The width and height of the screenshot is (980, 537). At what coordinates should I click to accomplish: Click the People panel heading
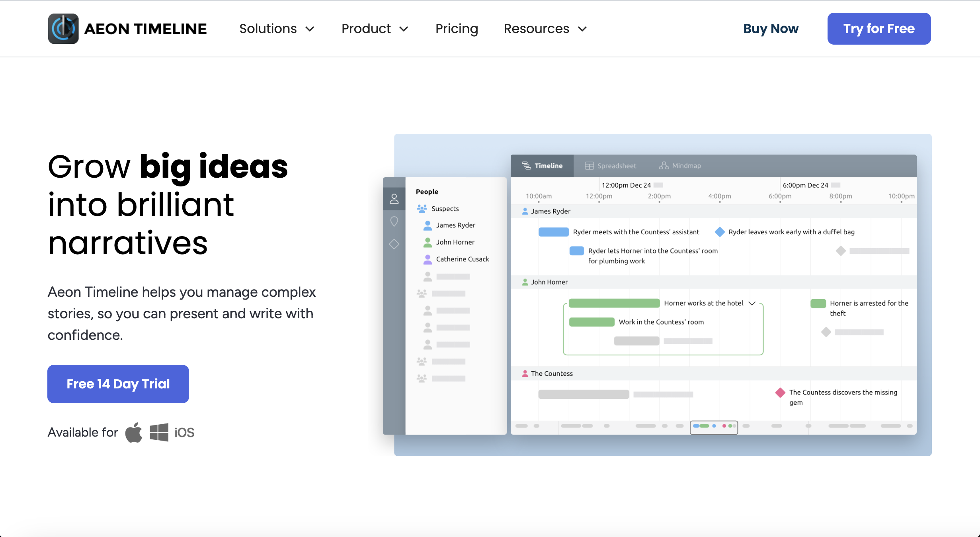427,192
